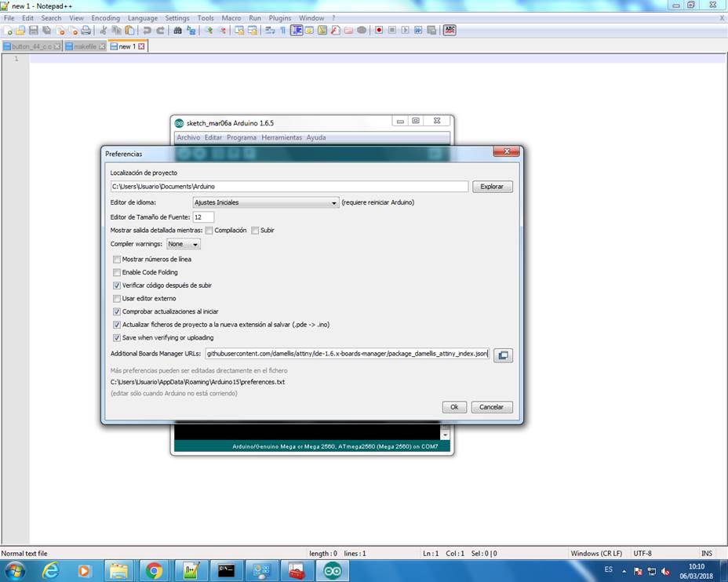Image resolution: width=728 pixels, height=582 pixels.
Task: Click the Paste clipboard icon in Notepad++
Action: pos(129,31)
